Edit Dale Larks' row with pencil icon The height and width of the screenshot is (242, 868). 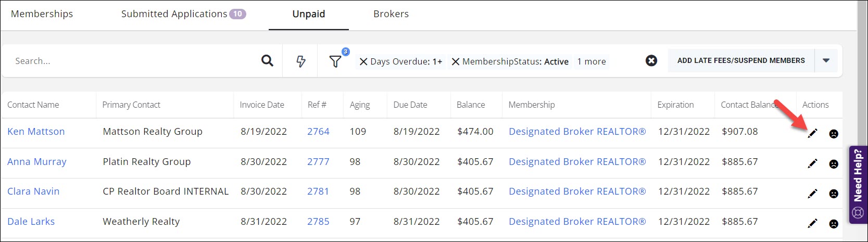(812, 223)
